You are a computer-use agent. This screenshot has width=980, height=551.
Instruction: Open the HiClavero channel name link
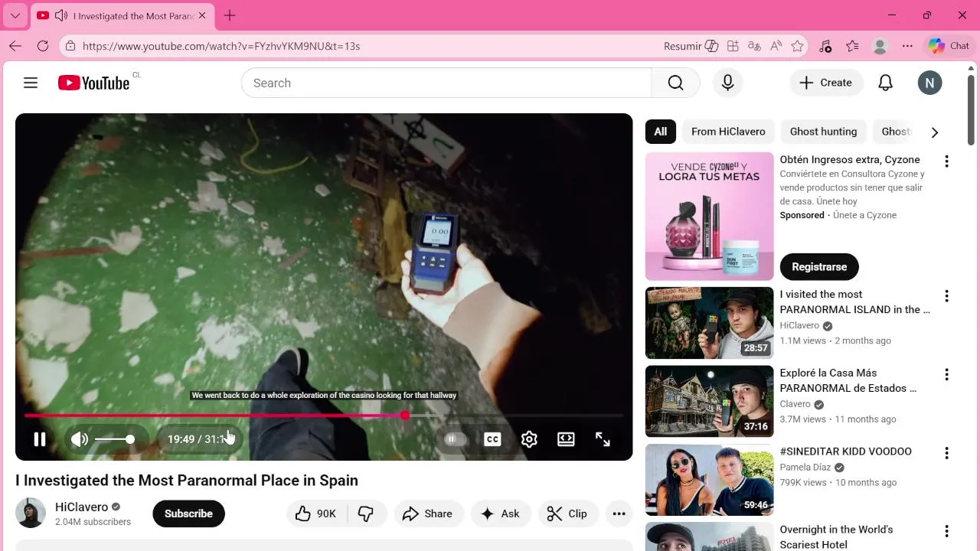[81, 507]
